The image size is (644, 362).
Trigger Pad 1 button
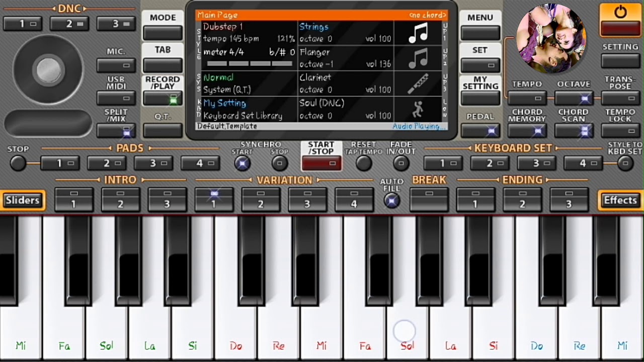[60, 163]
